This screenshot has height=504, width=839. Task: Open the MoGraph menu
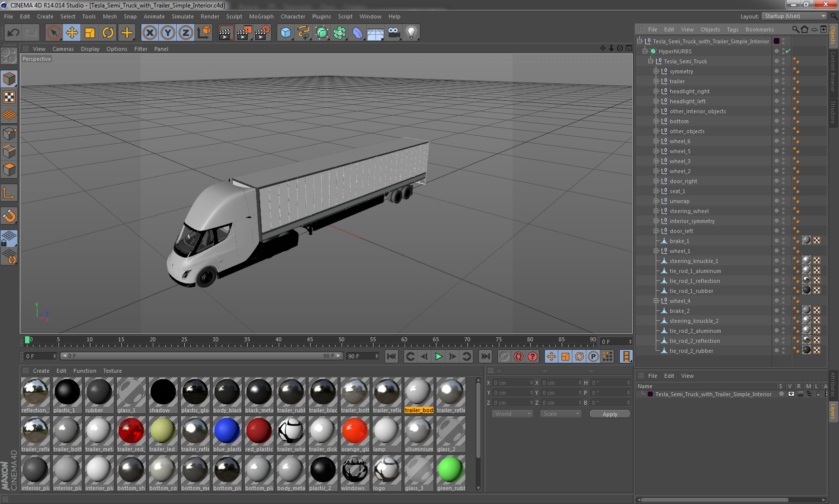coord(261,16)
